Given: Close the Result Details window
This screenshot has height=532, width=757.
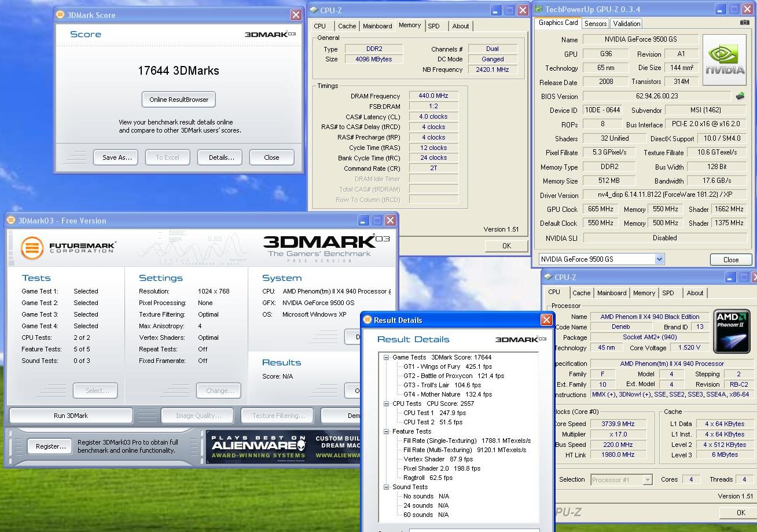Looking at the screenshot, I should [x=546, y=320].
